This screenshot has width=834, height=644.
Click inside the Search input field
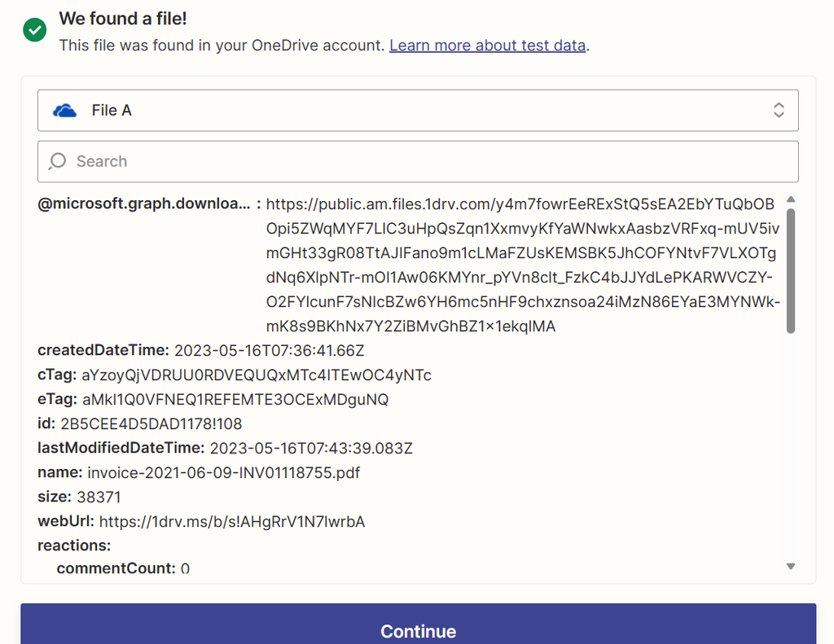[326, 161]
